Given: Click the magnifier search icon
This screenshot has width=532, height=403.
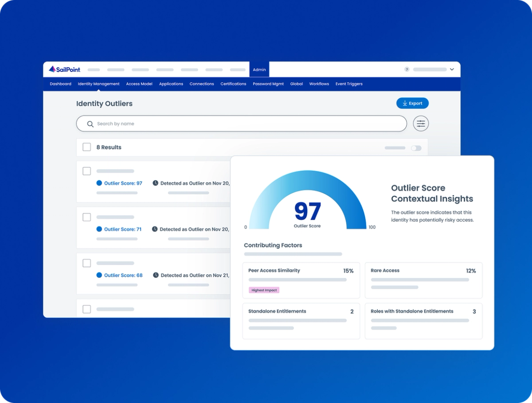Looking at the screenshot, I should (90, 124).
